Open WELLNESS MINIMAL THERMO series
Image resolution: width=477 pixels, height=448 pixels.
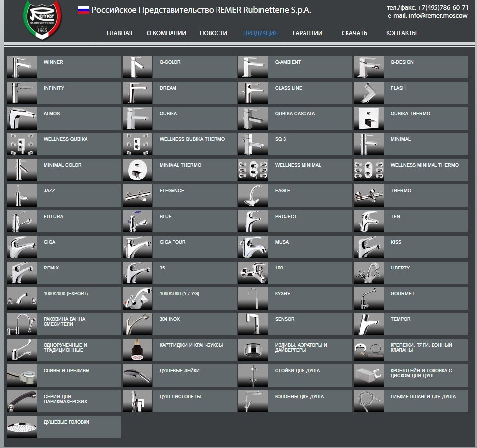(x=425, y=165)
